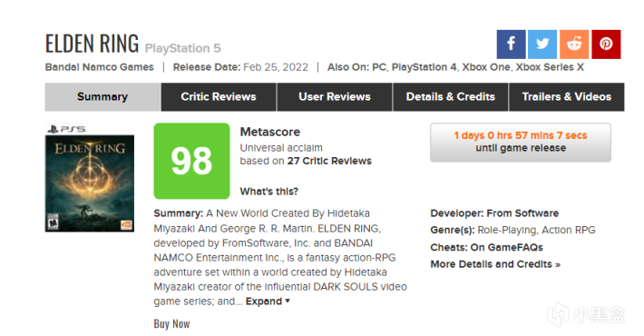
Task: Open the Elden Ring cover art thumbnail
Action: pos(90,178)
